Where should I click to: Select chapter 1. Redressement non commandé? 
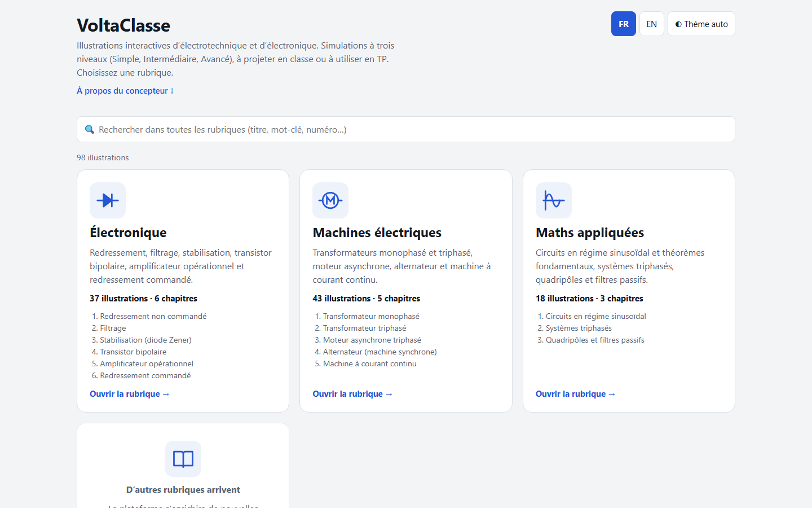[149, 316]
